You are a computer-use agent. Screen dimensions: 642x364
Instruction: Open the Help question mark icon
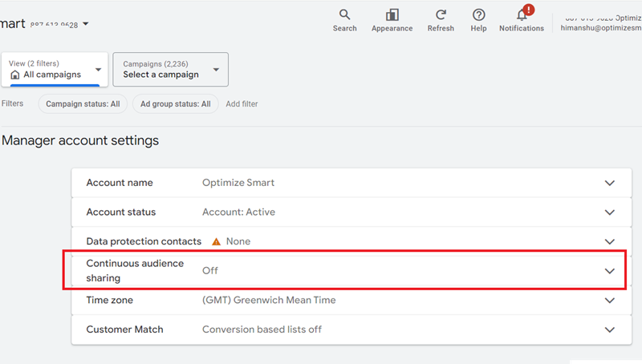pyautogui.click(x=478, y=15)
